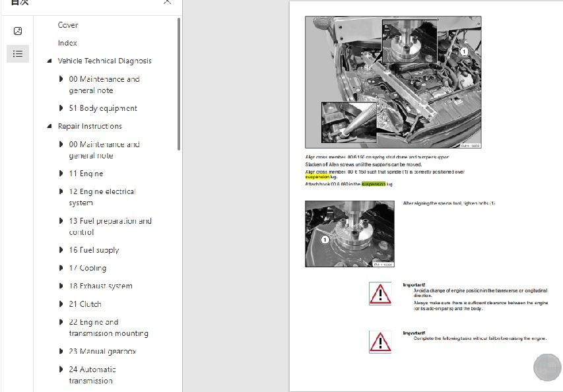The image size is (563, 392).
Task: Click the green highlighted suspension in hook line
Action: (x=374, y=184)
